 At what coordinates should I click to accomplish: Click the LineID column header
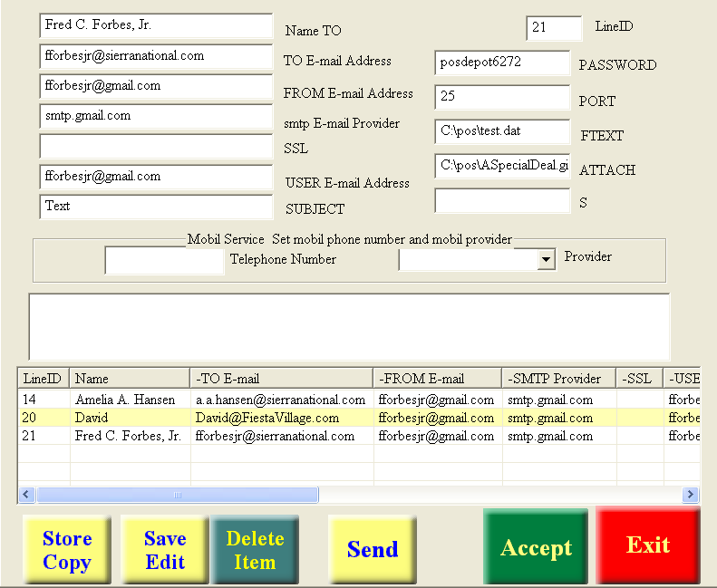[44, 379]
